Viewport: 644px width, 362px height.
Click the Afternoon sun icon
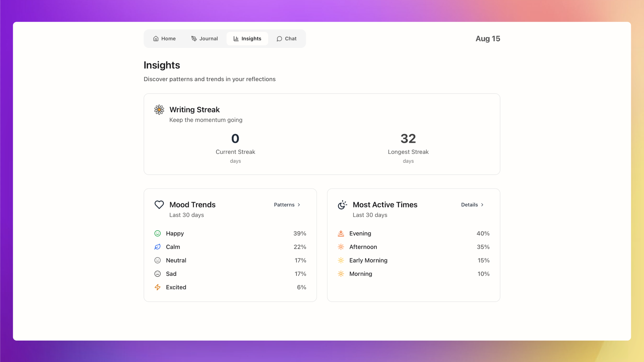click(x=341, y=247)
